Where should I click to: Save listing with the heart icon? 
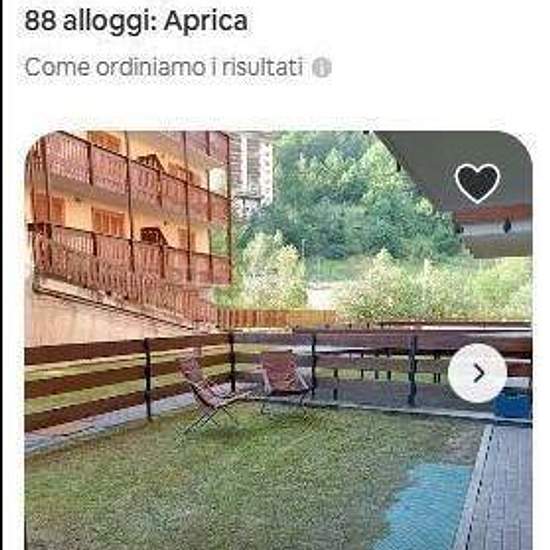pos(477,182)
